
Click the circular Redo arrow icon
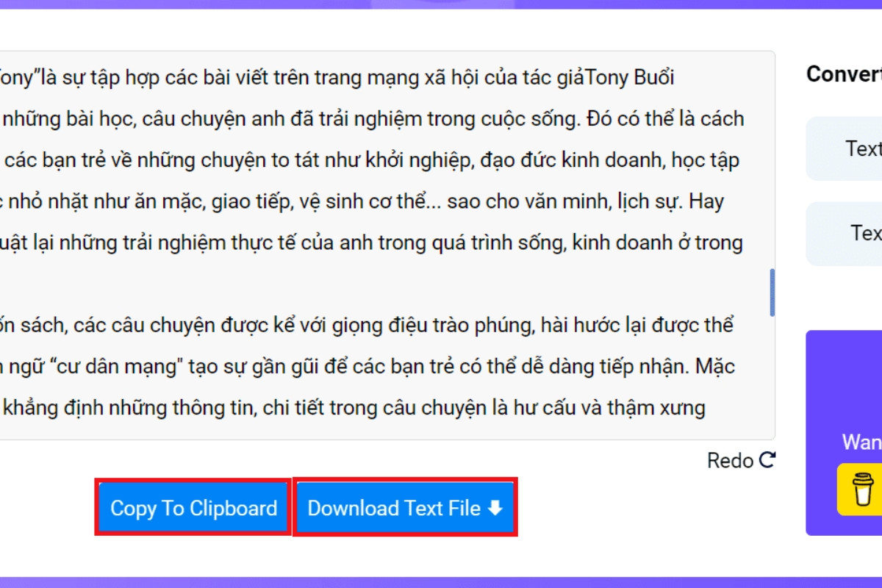[x=767, y=460]
